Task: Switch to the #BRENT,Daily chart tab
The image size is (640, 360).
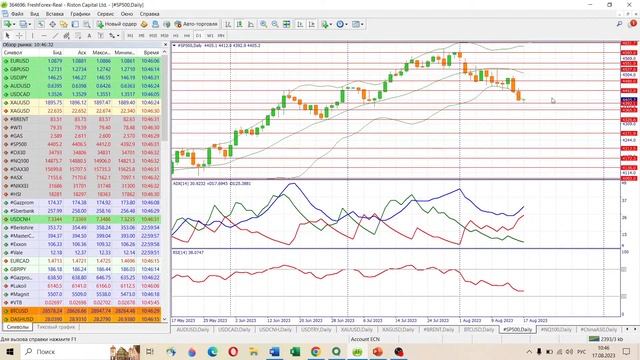Action: point(439,329)
